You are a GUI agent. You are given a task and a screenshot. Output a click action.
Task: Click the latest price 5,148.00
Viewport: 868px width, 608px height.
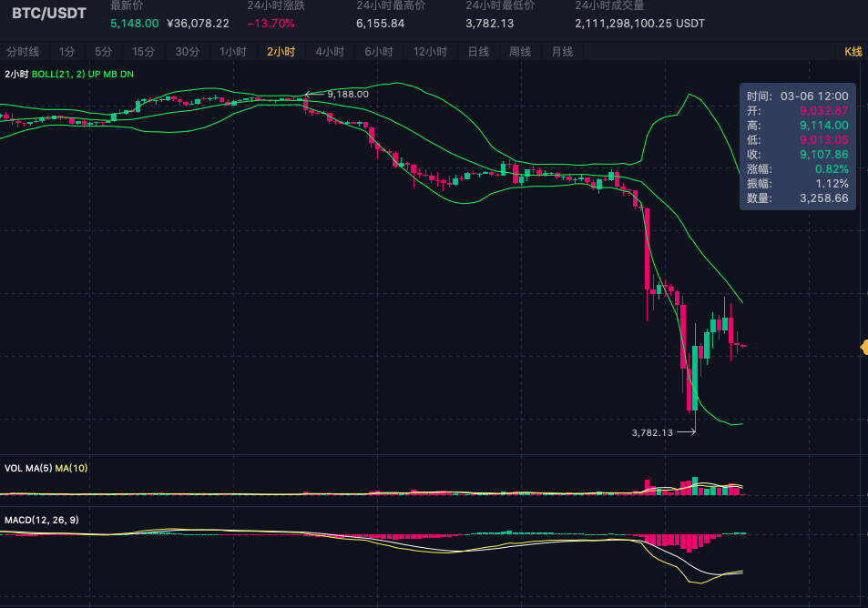(x=135, y=24)
